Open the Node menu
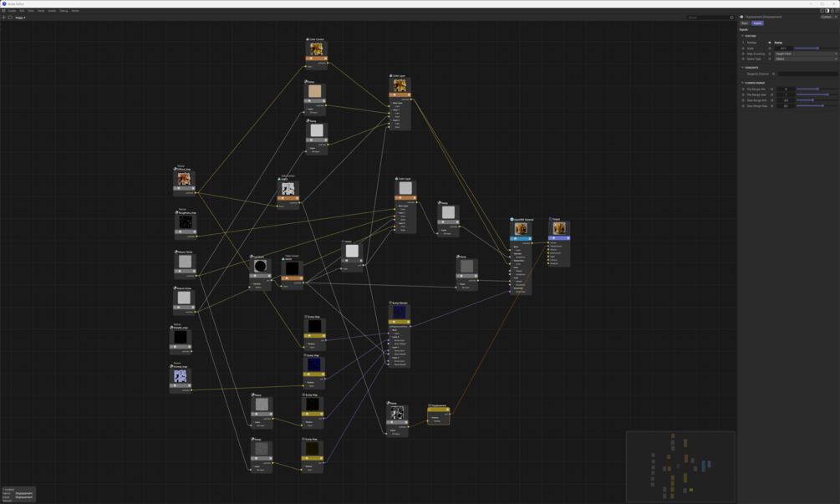 click(41, 11)
